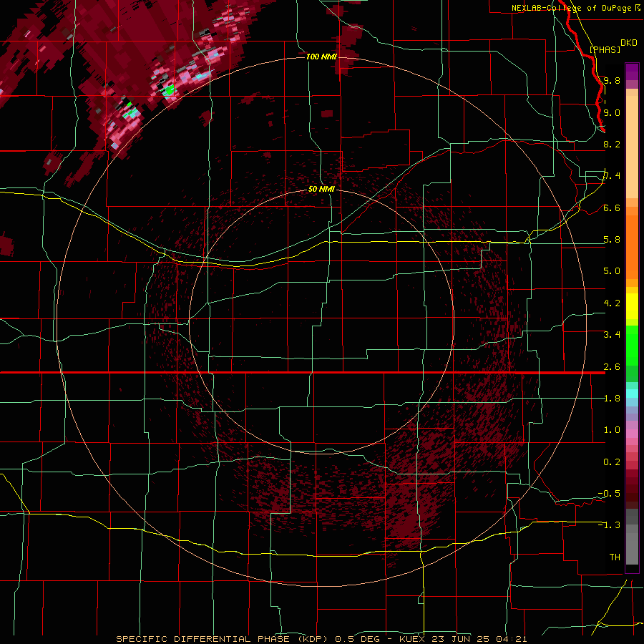Click the (KDP) text in the caption

pyautogui.click(x=313, y=639)
